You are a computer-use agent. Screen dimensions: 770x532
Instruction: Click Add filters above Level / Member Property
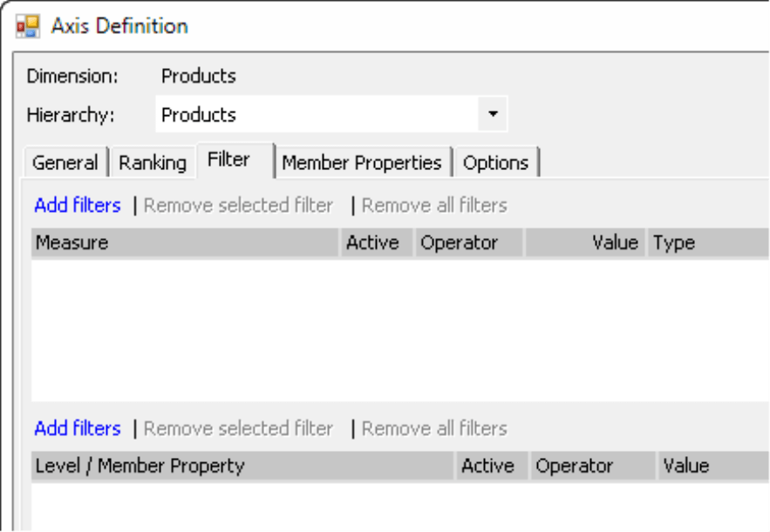[78, 428]
